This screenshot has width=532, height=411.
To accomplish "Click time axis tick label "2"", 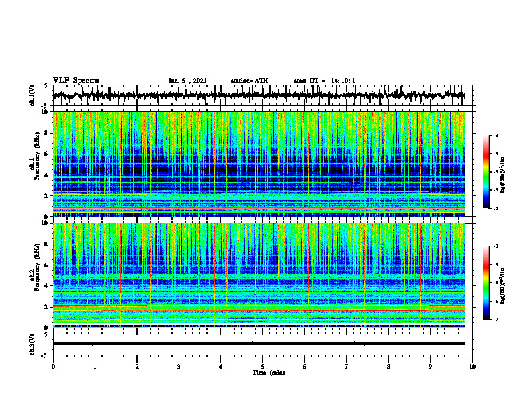I will pos(137,367).
